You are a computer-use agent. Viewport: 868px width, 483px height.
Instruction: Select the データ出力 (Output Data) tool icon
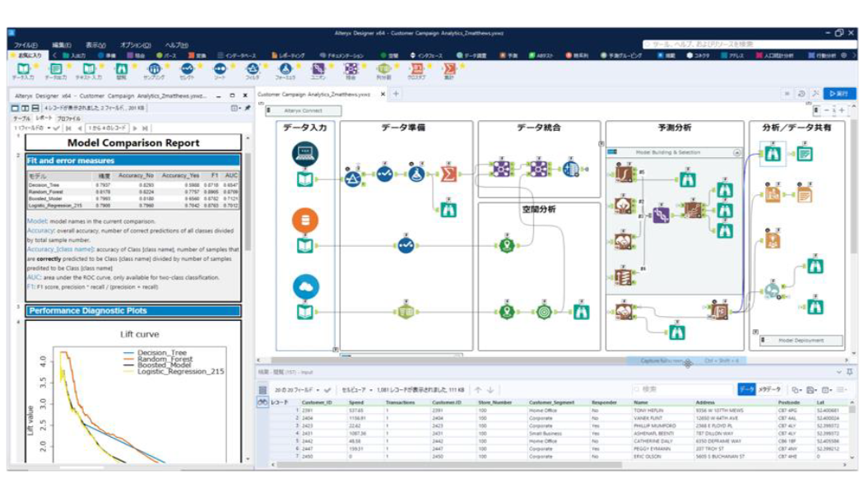point(56,68)
